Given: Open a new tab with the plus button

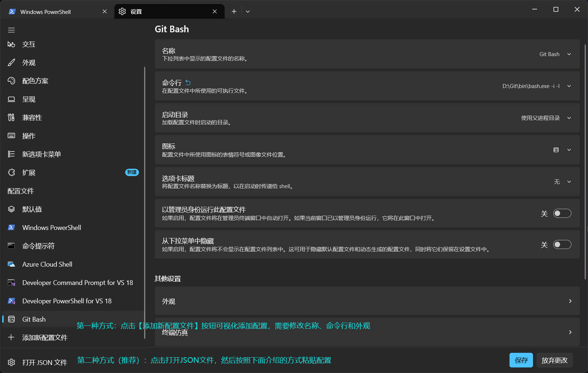Looking at the screenshot, I should click(234, 12).
